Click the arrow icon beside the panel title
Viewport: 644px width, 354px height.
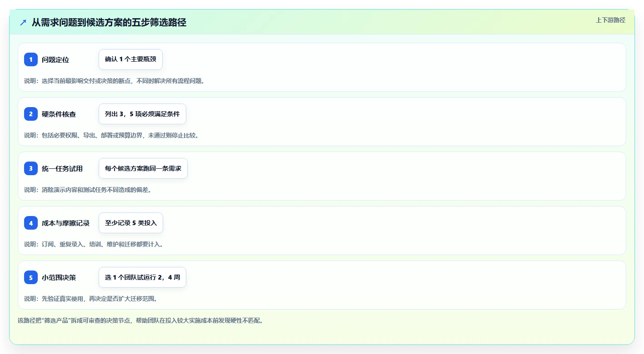point(23,22)
